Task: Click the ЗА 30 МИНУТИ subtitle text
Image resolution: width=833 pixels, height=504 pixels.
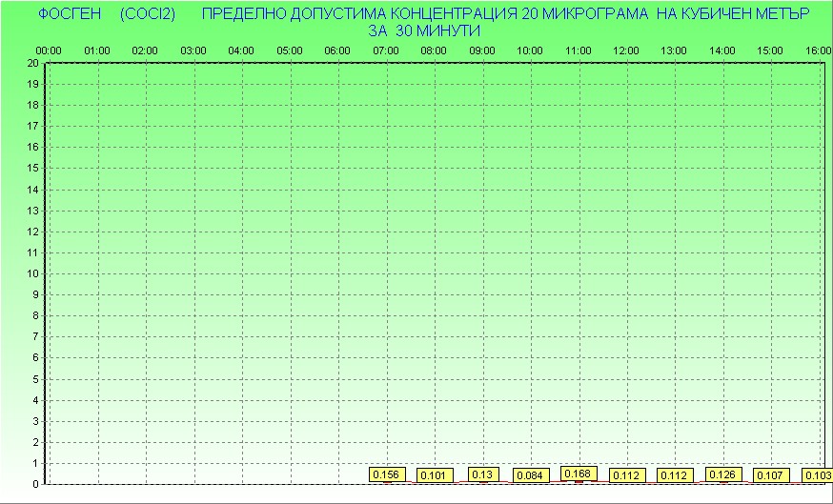Action: pyautogui.click(x=424, y=30)
